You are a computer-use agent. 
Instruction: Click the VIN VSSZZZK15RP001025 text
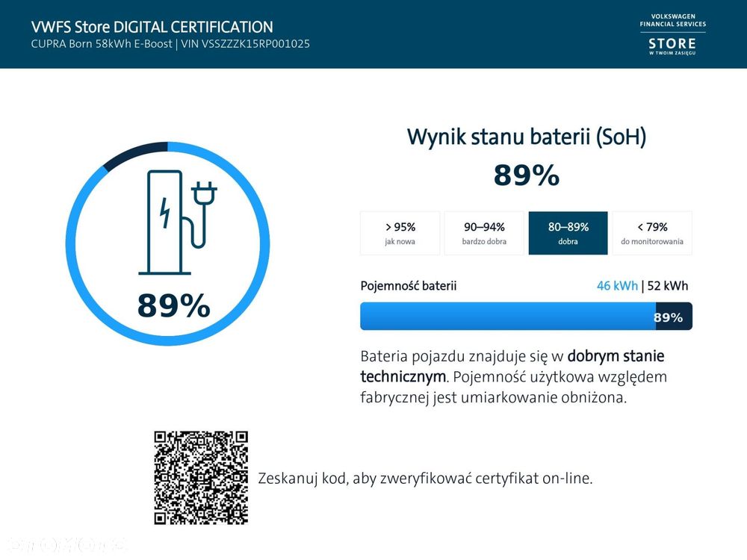pos(245,44)
